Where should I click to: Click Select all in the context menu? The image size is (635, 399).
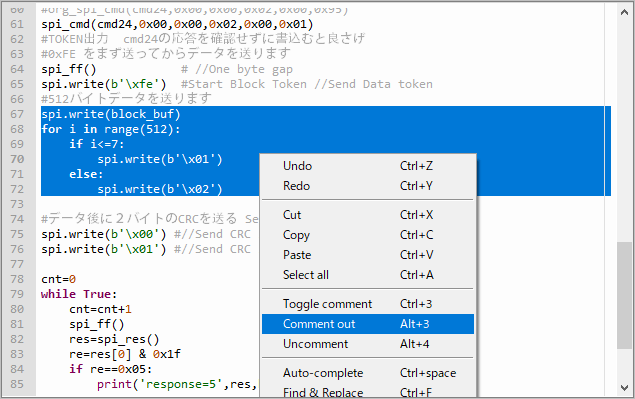368,275
